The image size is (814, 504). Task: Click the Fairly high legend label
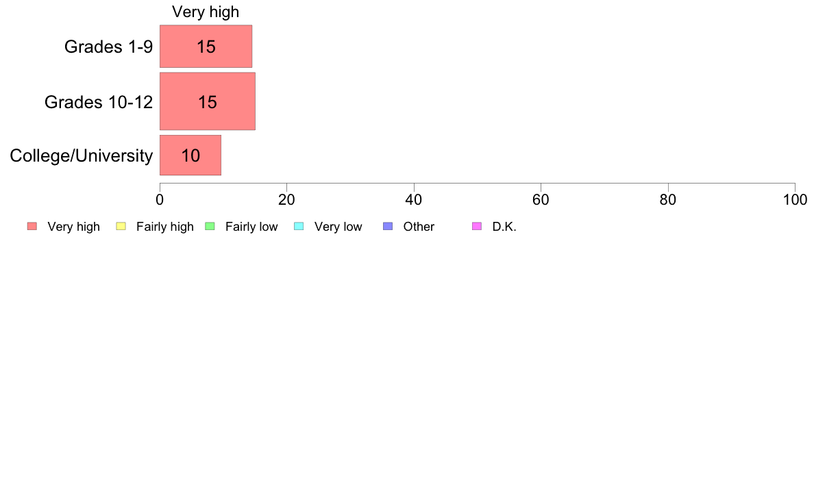165,227
